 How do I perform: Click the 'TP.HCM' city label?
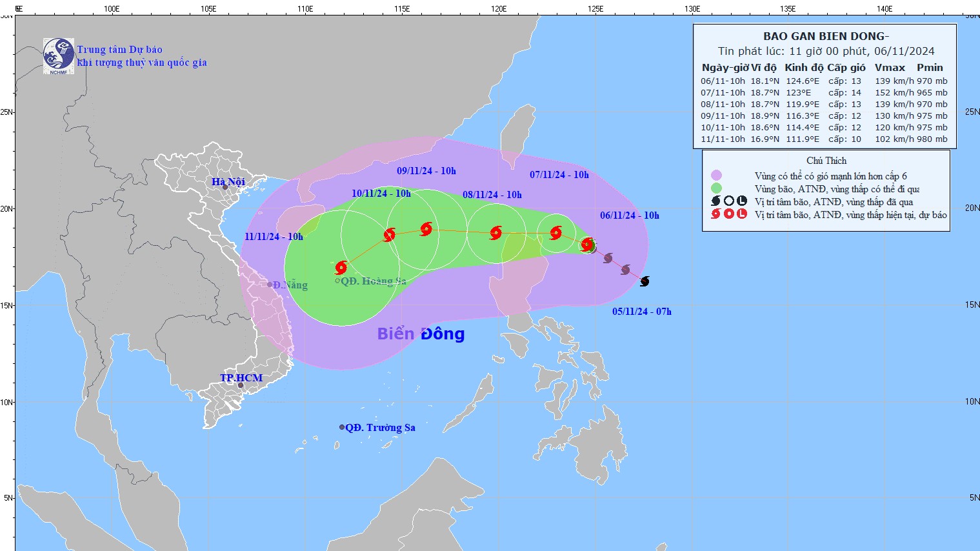pos(241,378)
